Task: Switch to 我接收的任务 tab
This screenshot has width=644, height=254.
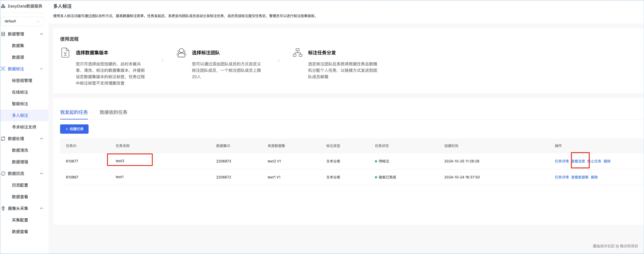Action: pyautogui.click(x=113, y=112)
